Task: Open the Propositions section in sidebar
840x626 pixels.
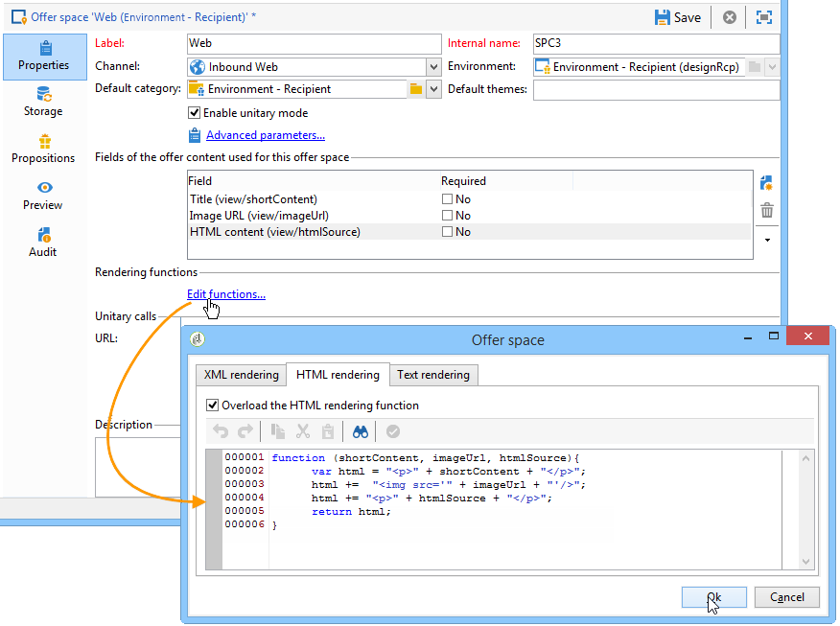Action: click(43, 149)
